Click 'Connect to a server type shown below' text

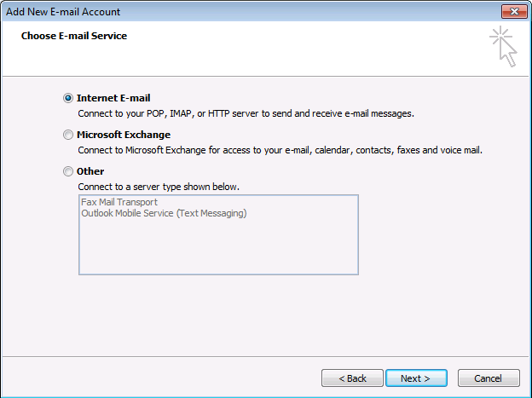tap(159, 187)
